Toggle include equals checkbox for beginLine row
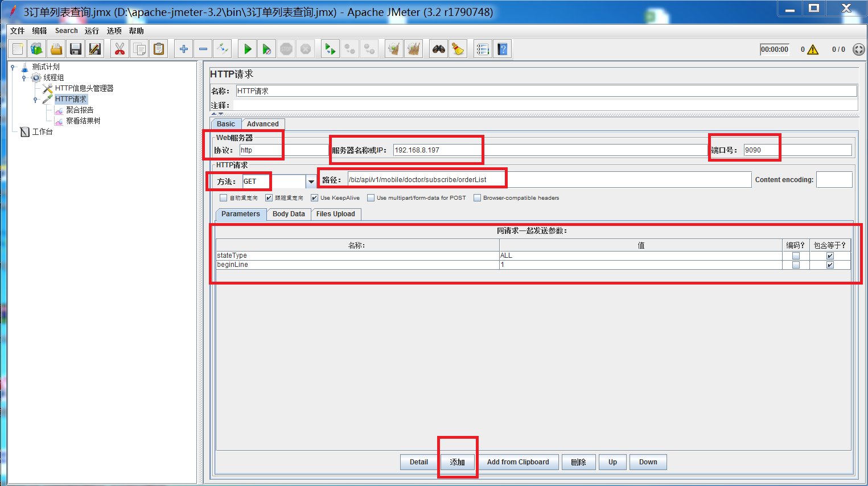Viewport: 868px width, 486px height. tap(830, 265)
